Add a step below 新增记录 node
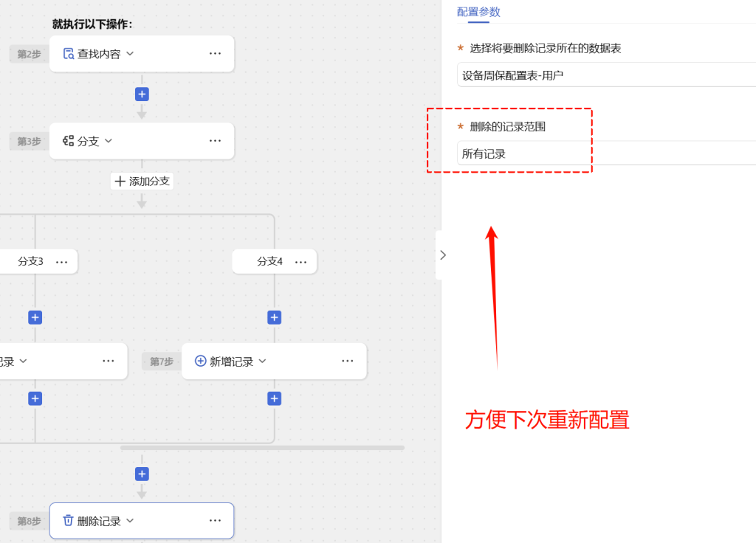756x543 pixels. point(275,398)
